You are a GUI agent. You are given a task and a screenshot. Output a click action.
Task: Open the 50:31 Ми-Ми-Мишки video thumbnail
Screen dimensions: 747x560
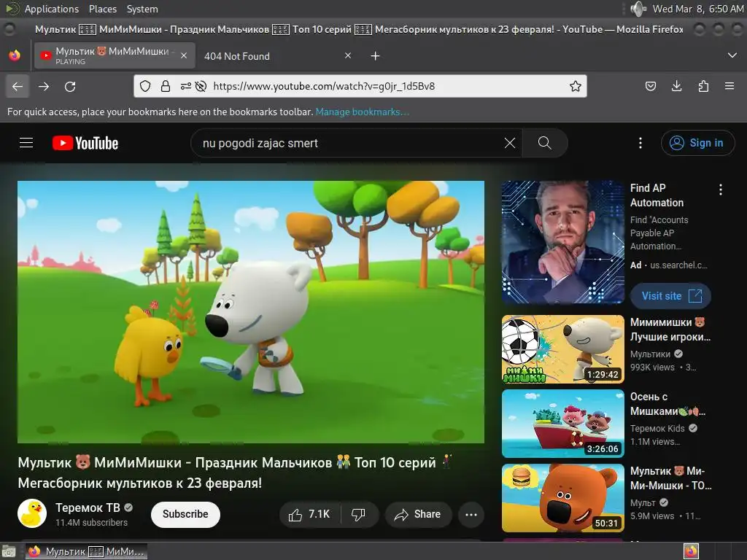(x=562, y=497)
